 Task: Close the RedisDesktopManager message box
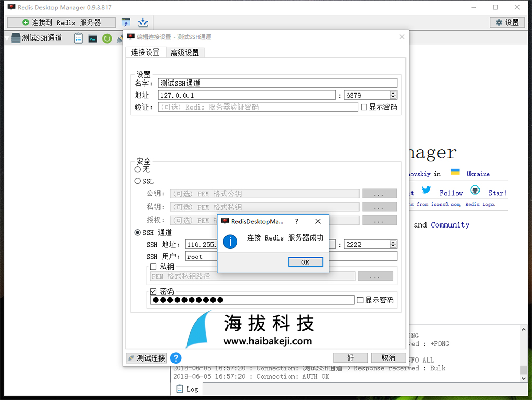click(318, 221)
